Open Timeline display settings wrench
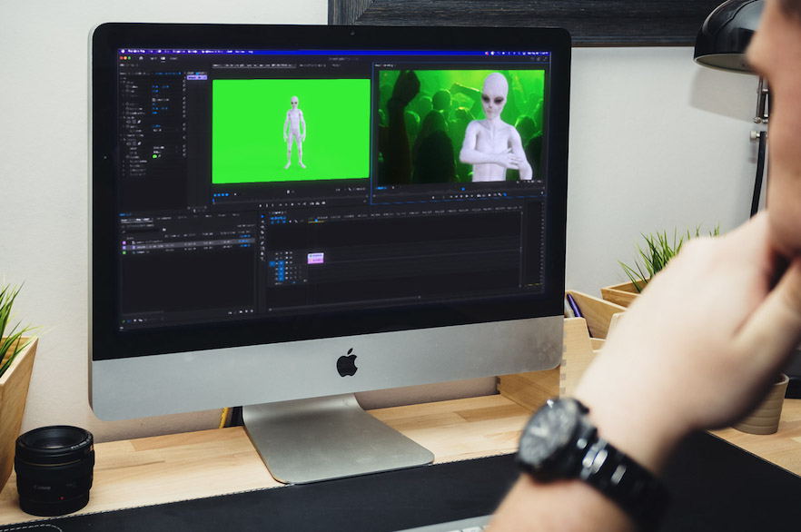Image resolution: width=801 pixels, height=532 pixels. tap(296, 222)
